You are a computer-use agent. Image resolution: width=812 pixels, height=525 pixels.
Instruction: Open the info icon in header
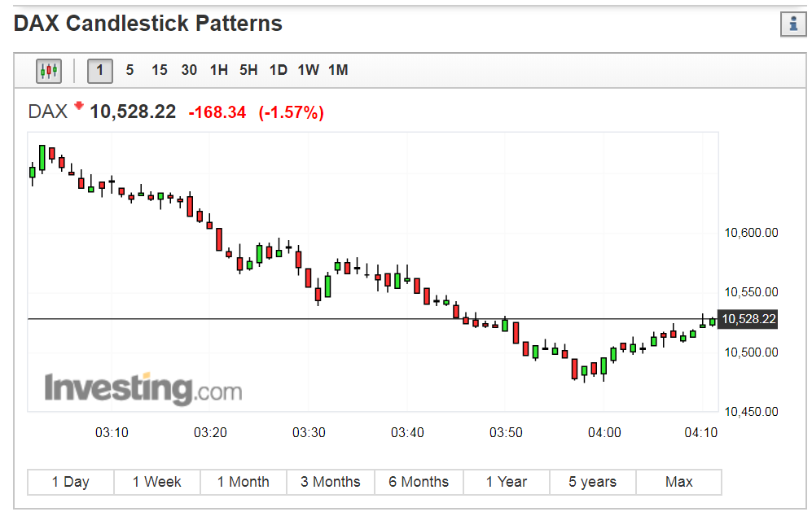792,24
